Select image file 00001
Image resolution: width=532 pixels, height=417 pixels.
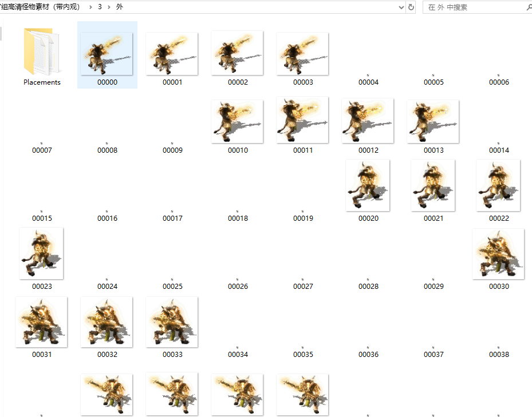point(172,54)
